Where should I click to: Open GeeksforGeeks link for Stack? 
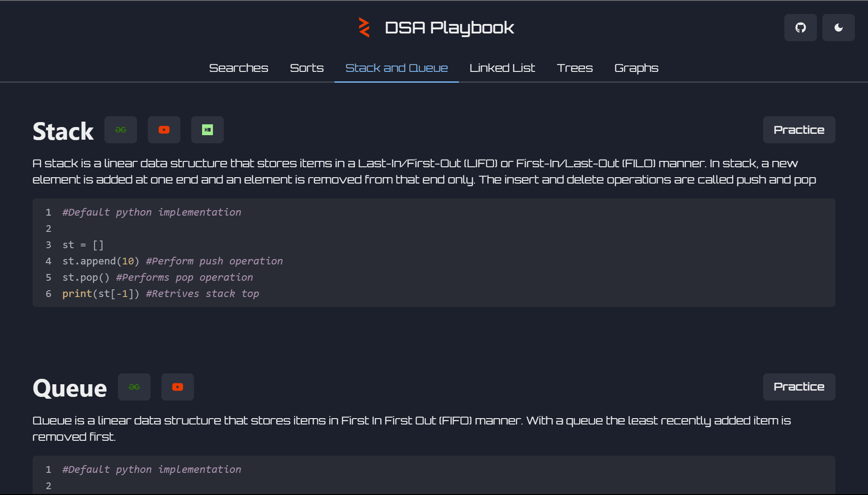click(121, 130)
